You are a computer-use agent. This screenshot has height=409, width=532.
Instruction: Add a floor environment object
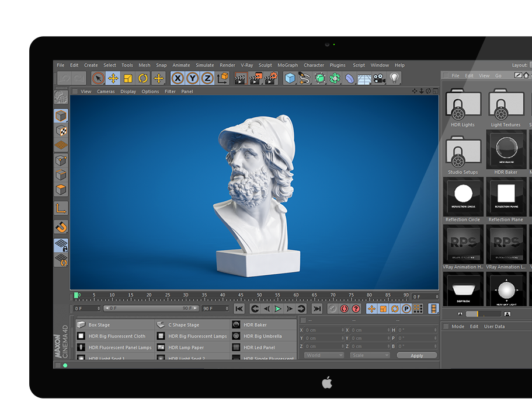364,78
